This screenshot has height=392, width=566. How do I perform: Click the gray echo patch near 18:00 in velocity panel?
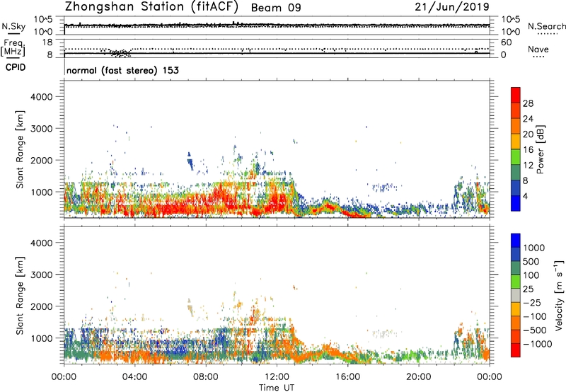[383, 333]
